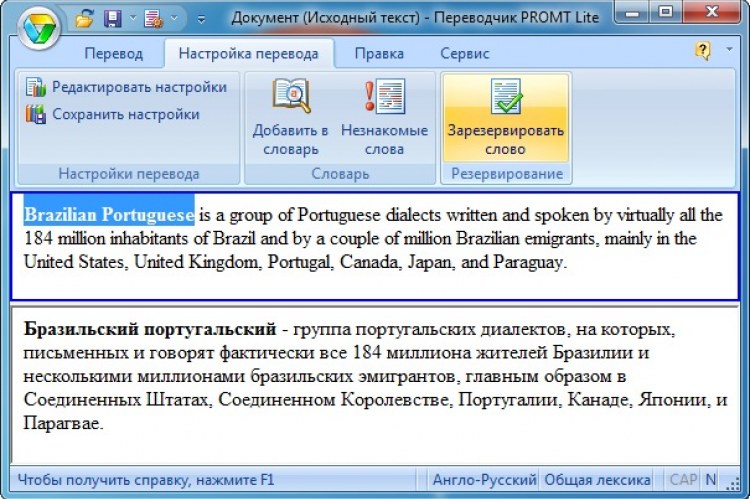Viewport: 750px width, 499px height.
Task: Open Customize Quick Access Toolbar dropdown
Action: click(x=201, y=19)
